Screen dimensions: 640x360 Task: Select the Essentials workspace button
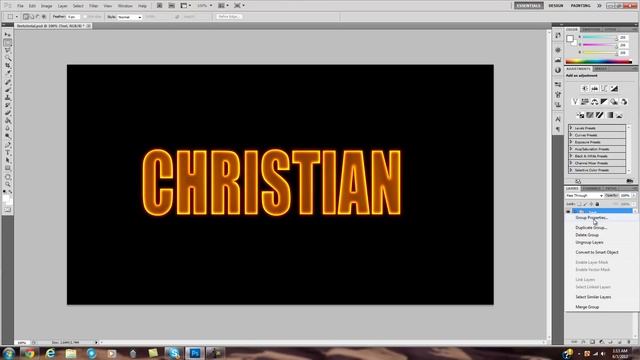tap(529, 6)
